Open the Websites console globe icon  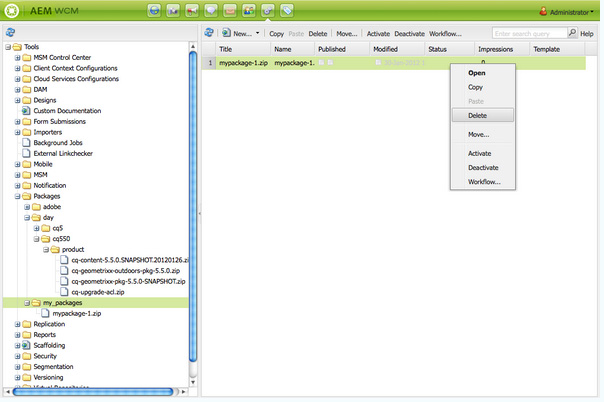tap(154, 10)
